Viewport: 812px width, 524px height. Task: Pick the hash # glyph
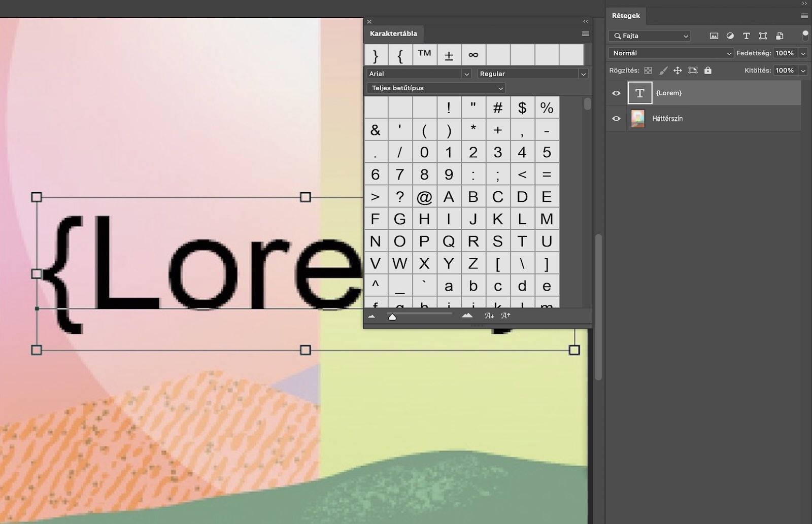[498, 108]
